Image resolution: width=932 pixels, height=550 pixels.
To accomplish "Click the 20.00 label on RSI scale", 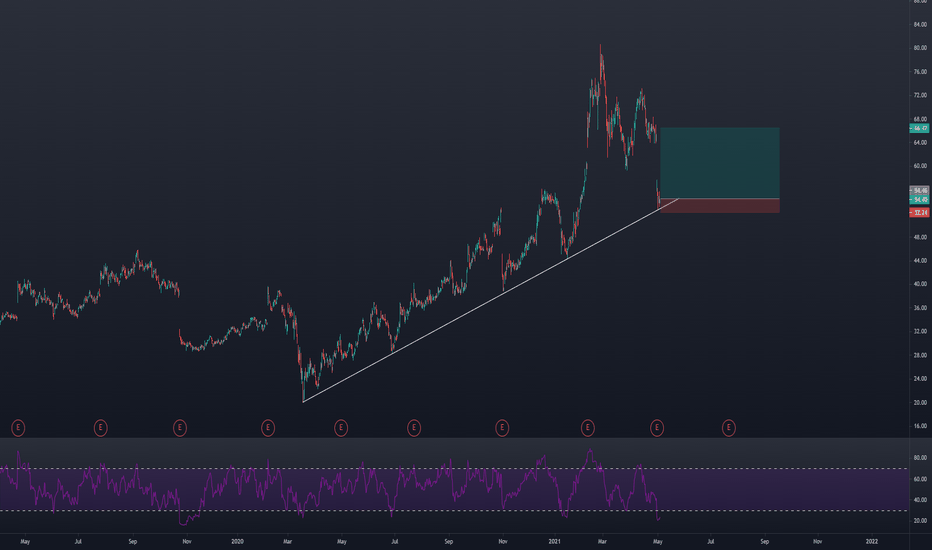I will (x=920, y=521).
